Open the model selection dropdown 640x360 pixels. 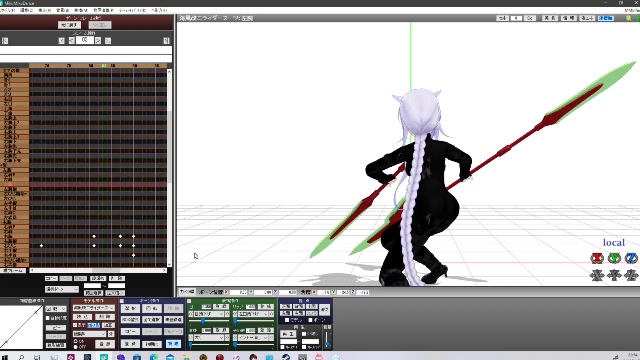tap(93, 308)
